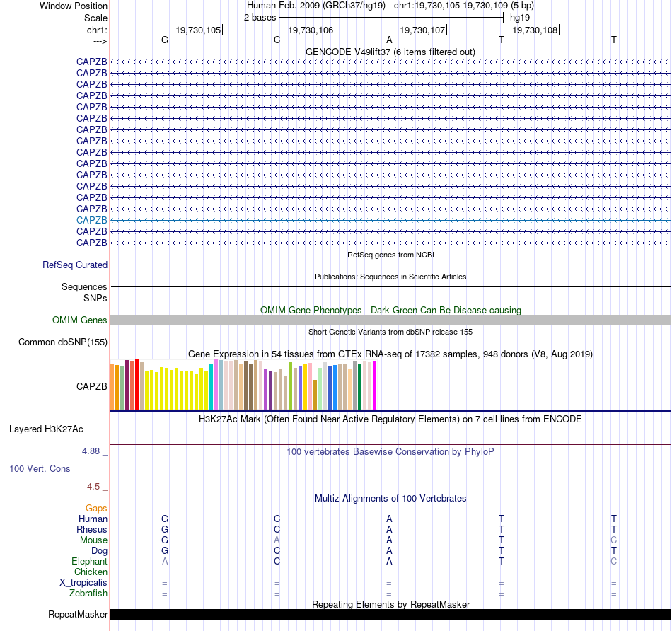Screen dimensions: 672x631
Task: Click the CAPZB label beside the GTEx bar chart
Action: pos(92,387)
